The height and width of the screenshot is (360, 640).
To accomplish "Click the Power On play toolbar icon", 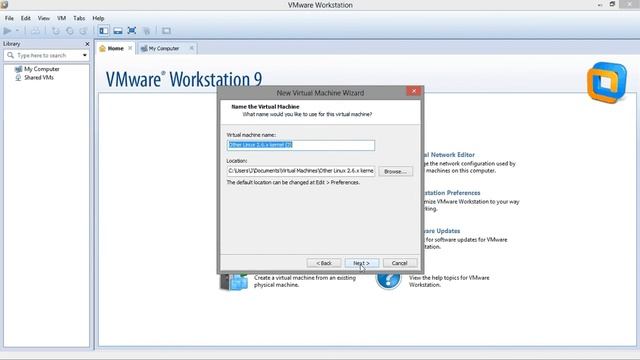I will 7,31.
